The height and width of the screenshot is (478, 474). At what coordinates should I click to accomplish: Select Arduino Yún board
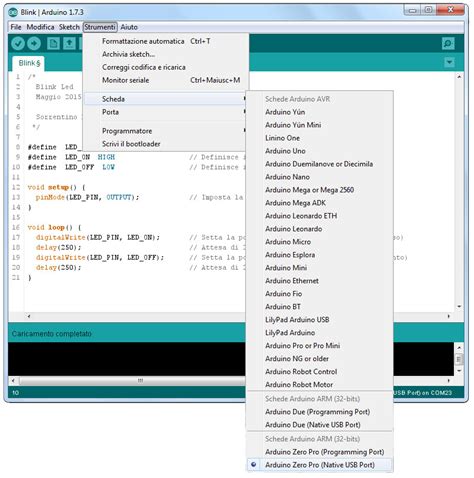point(320,112)
